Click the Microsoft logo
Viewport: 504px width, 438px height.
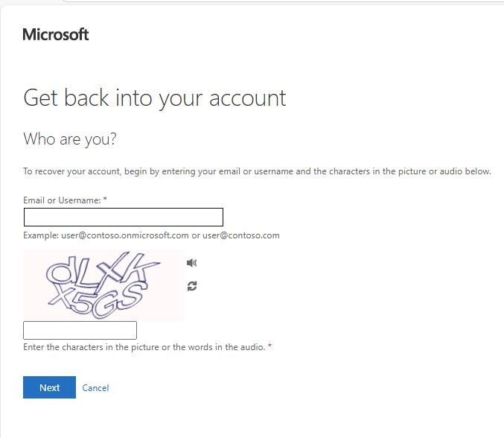click(56, 34)
